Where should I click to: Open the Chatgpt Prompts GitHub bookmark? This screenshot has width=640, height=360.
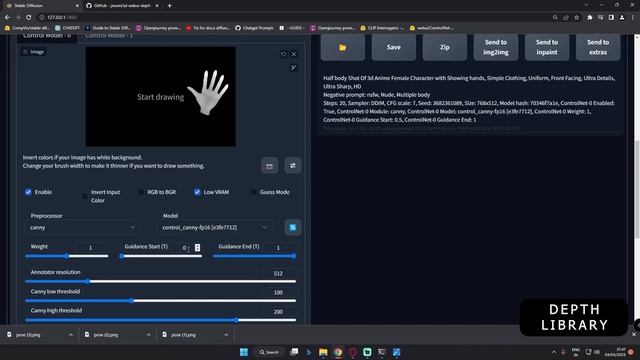coord(254,28)
